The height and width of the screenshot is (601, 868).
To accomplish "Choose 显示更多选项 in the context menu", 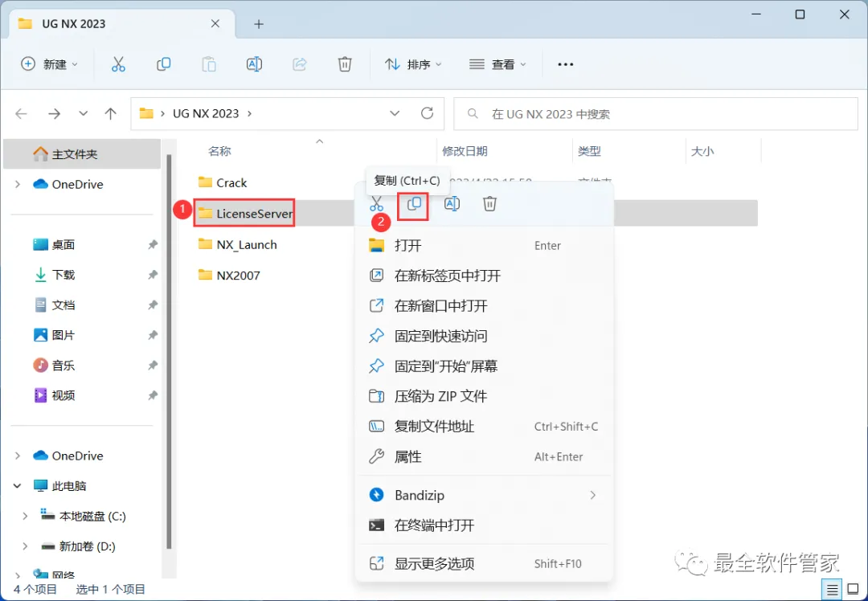I will click(484, 563).
